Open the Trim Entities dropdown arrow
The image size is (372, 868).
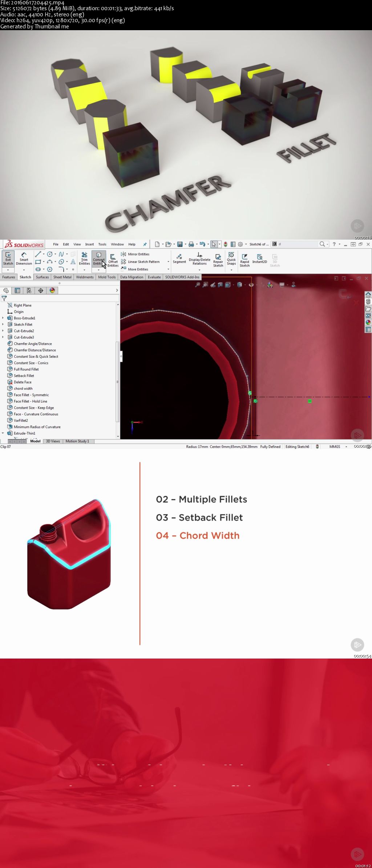(x=84, y=270)
